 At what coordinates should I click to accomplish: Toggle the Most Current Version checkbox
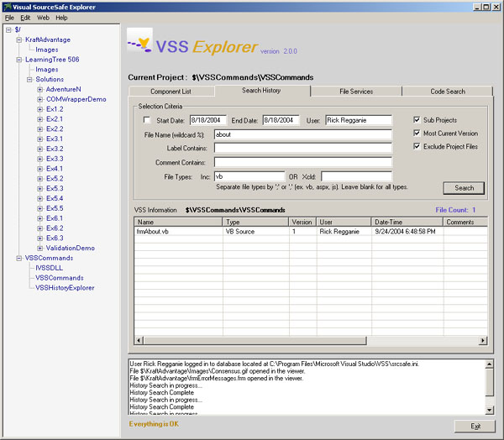click(417, 133)
